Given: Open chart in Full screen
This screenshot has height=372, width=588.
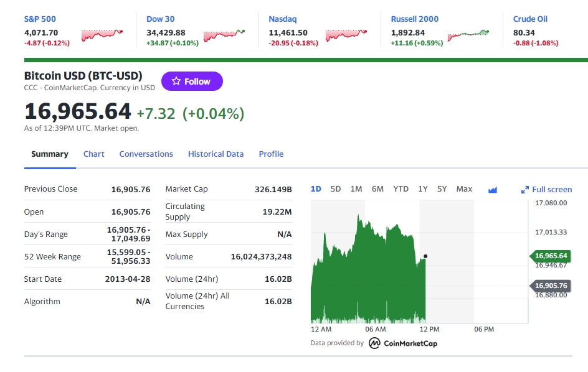Looking at the screenshot, I should tap(547, 190).
